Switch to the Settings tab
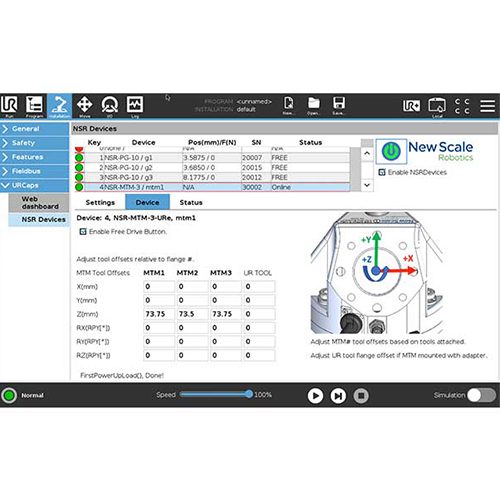The image size is (500, 500). click(x=100, y=202)
